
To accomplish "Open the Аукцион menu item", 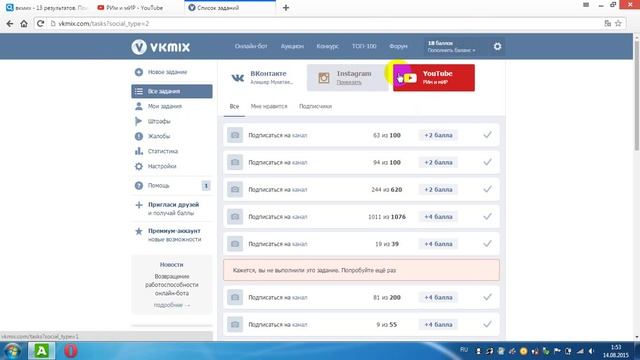I will 292,47.
